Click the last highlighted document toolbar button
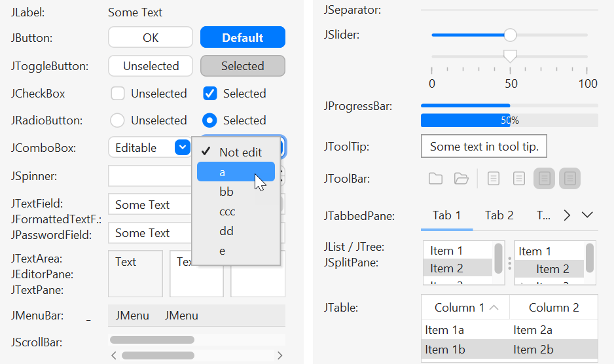This screenshot has height=364, width=614. pyautogui.click(x=569, y=179)
